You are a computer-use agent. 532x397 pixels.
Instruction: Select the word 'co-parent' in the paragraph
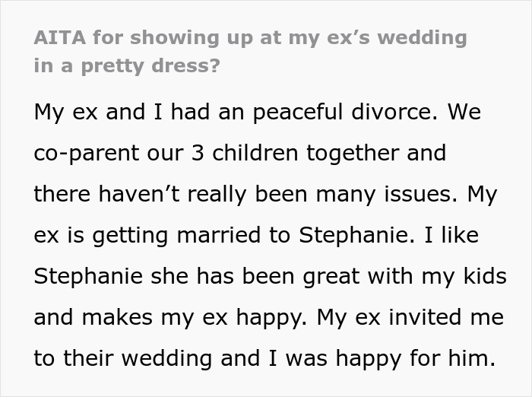pyautogui.click(x=87, y=153)
